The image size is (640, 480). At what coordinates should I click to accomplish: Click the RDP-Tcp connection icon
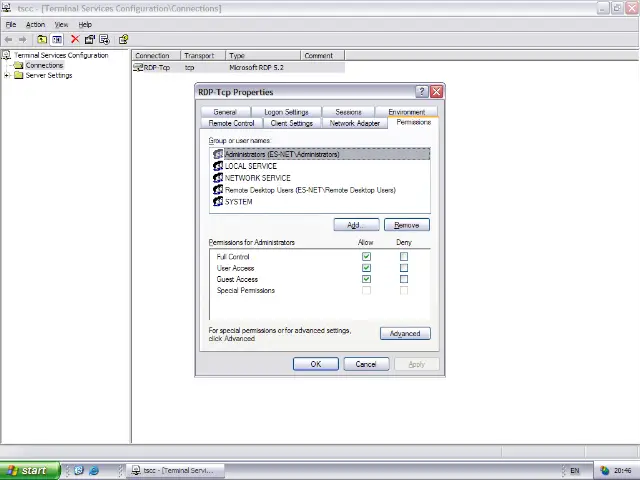pos(138,67)
